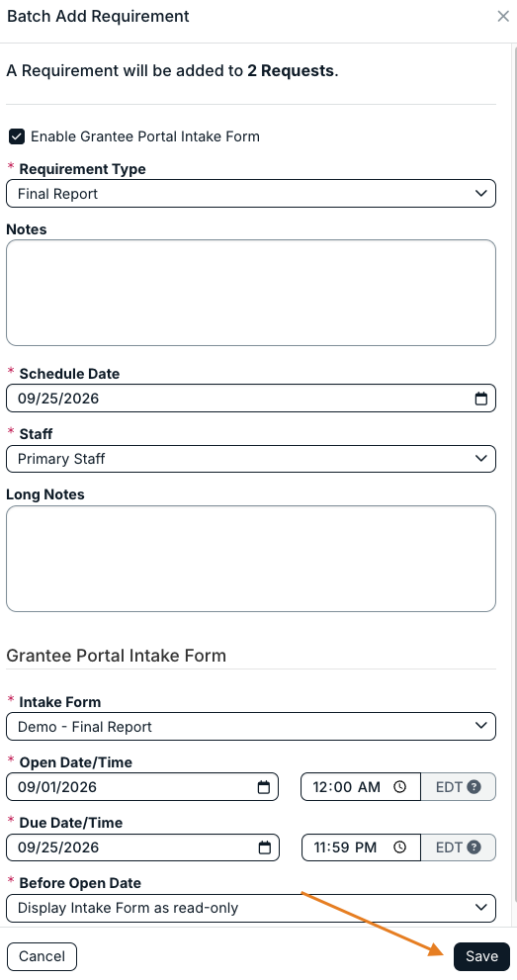Click the clock icon beside 12:00 AM

pyautogui.click(x=399, y=787)
